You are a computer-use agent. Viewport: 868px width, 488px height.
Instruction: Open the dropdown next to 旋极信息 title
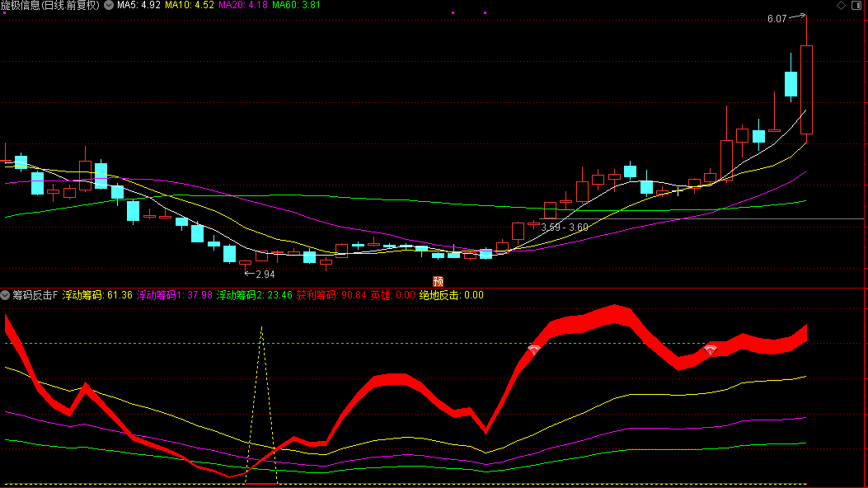(x=109, y=5)
